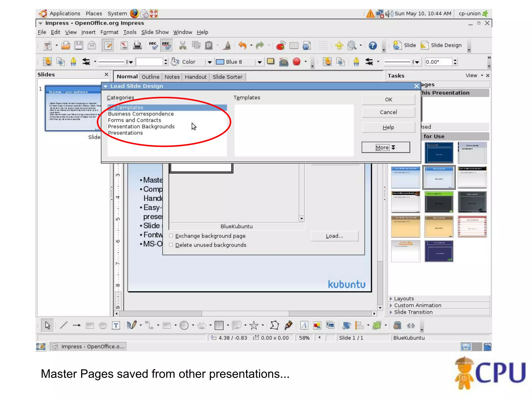
Task: Open the File menu
Action: click(42, 32)
